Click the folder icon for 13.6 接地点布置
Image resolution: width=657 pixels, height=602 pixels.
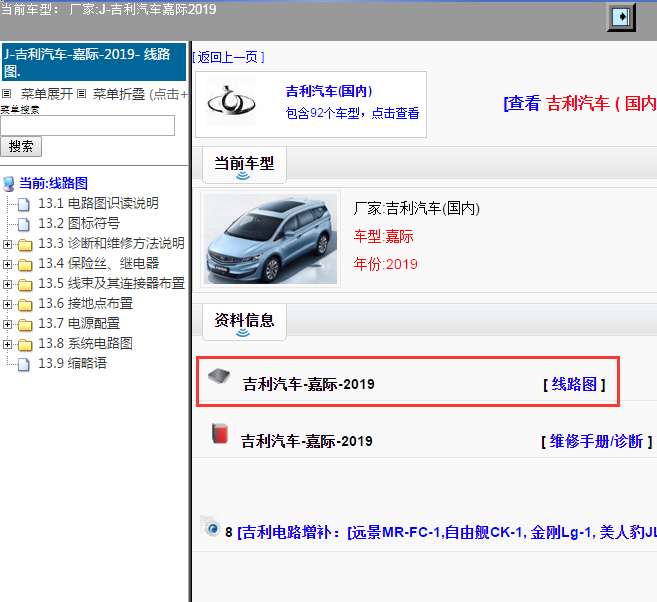(x=25, y=305)
